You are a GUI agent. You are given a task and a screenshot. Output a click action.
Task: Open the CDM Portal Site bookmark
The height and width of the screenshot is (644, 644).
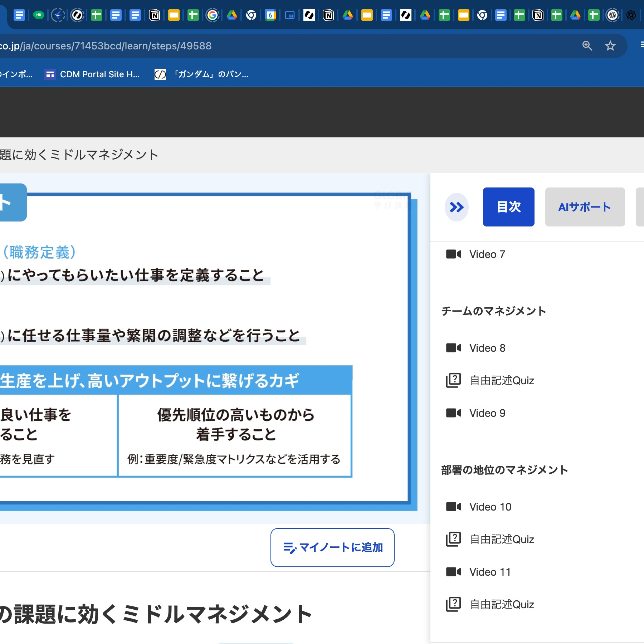(x=92, y=74)
